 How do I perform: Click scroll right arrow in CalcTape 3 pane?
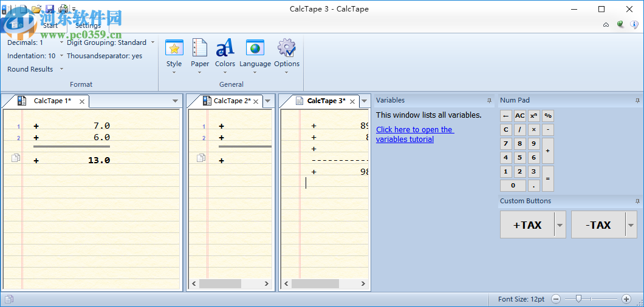coord(363,283)
